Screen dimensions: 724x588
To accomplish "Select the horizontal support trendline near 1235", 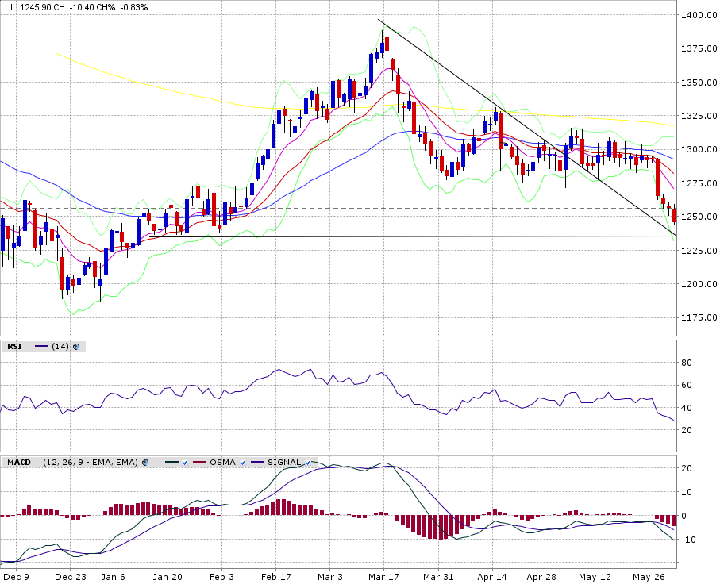I will coord(397,236).
